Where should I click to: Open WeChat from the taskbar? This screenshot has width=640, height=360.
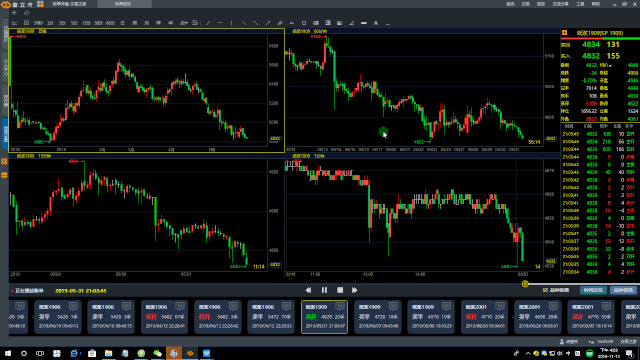(x=158, y=353)
